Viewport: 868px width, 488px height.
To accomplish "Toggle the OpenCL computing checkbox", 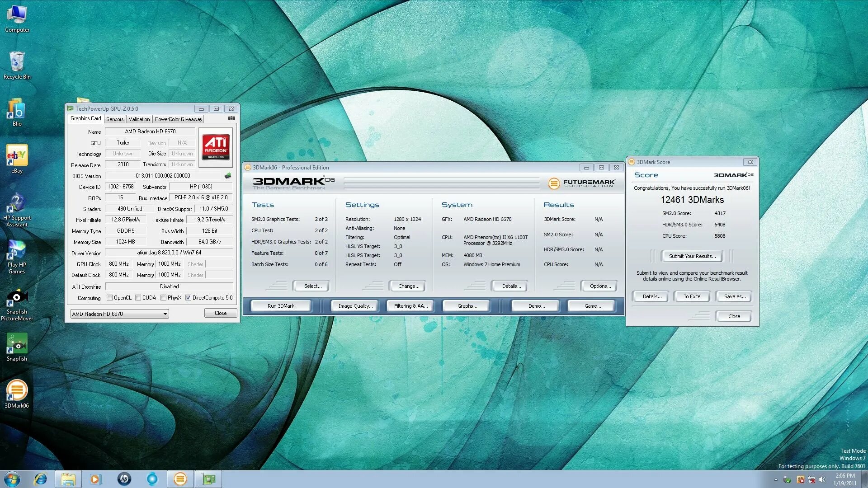I will (109, 297).
